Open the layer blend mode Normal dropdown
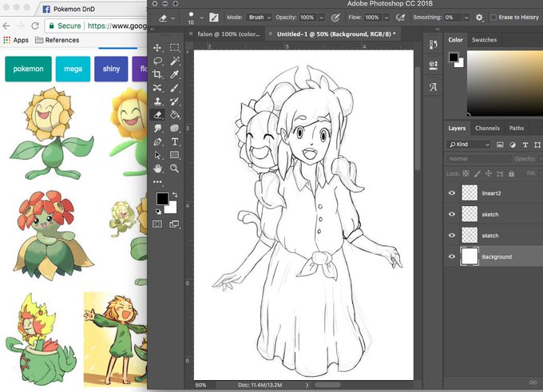The width and height of the screenshot is (543, 392). click(x=478, y=159)
